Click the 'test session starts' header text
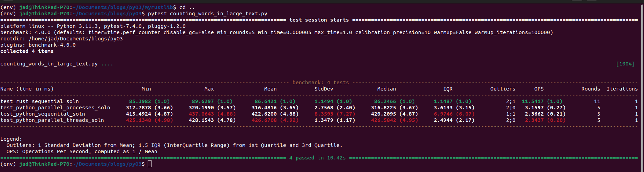Screen dimensions: 644x172 (x=319, y=20)
